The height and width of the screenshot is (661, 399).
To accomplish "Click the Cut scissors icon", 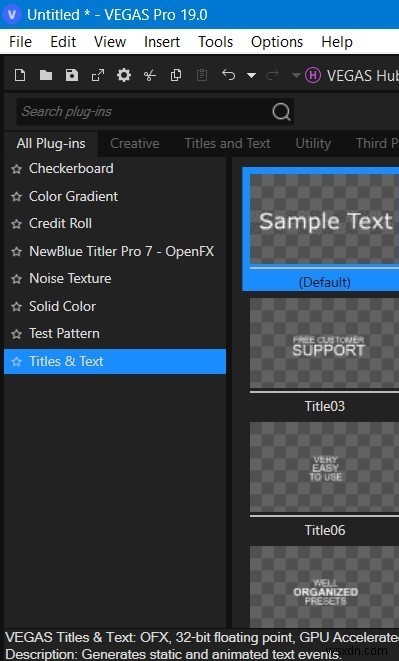I will pyautogui.click(x=150, y=75).
